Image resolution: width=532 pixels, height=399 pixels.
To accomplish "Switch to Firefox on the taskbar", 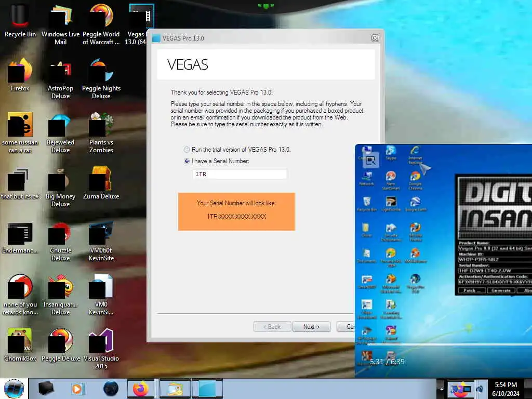I will click(141, 389).
